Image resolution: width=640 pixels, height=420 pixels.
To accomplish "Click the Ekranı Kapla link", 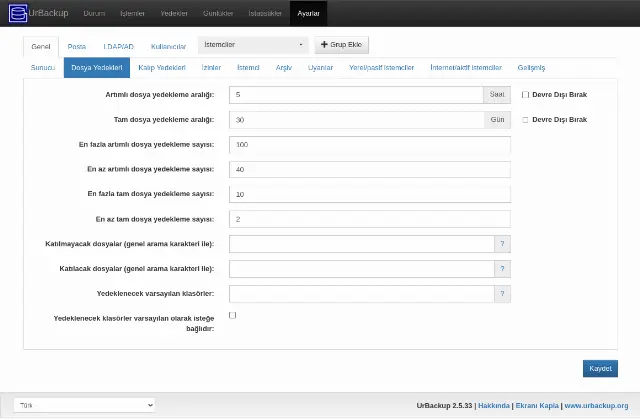I will point(537,406).
